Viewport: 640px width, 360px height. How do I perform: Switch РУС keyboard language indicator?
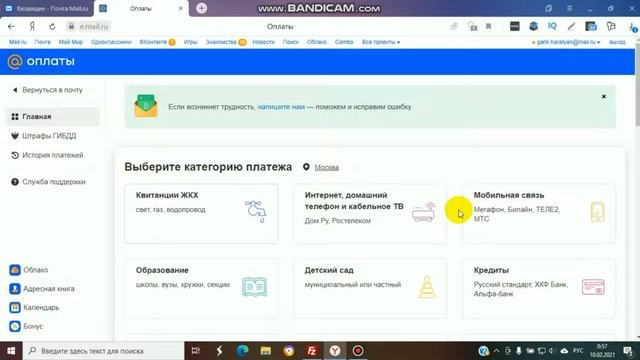pos(578,351)
